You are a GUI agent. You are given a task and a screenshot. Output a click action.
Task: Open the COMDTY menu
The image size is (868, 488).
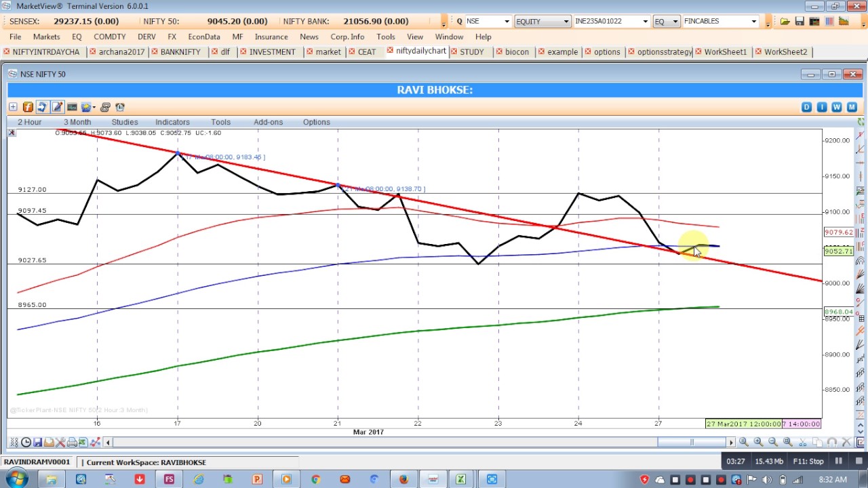[x=110, y=37]
